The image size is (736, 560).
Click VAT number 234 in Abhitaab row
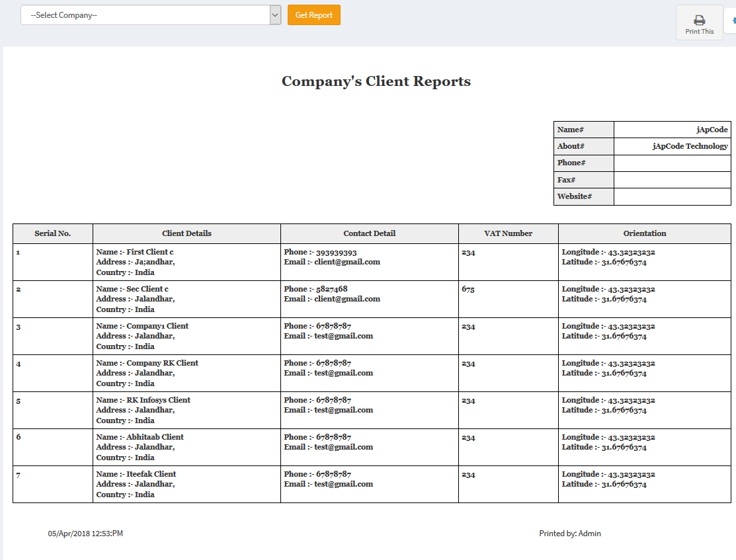pos(468,438)
